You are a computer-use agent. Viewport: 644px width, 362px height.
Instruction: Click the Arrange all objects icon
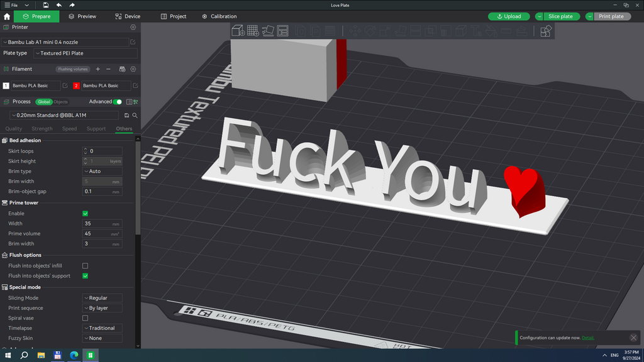tap(282, 31)
